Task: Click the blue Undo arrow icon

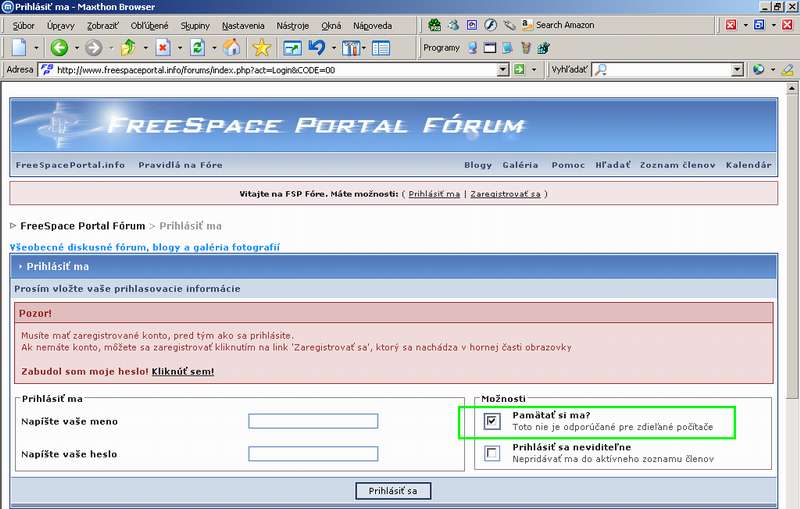Action: pos(317,48)
